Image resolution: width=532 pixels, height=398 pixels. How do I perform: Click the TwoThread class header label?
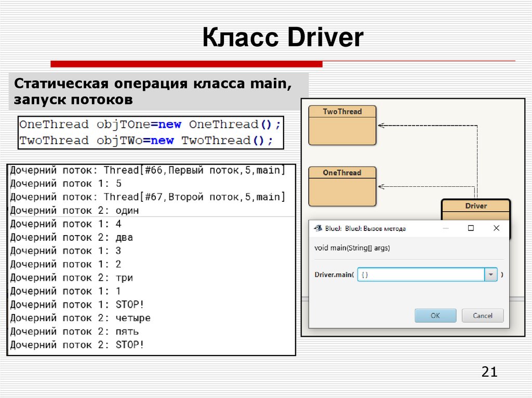pos(342,111)
